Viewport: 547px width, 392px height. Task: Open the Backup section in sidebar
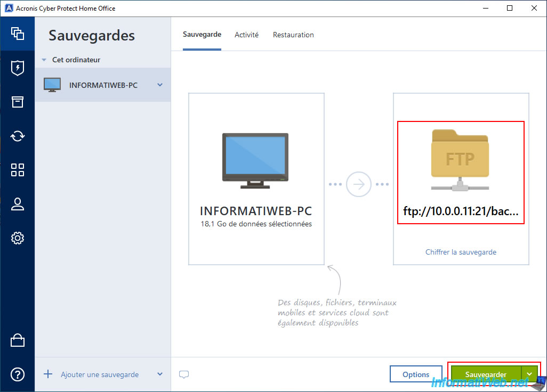click(18, 34)
